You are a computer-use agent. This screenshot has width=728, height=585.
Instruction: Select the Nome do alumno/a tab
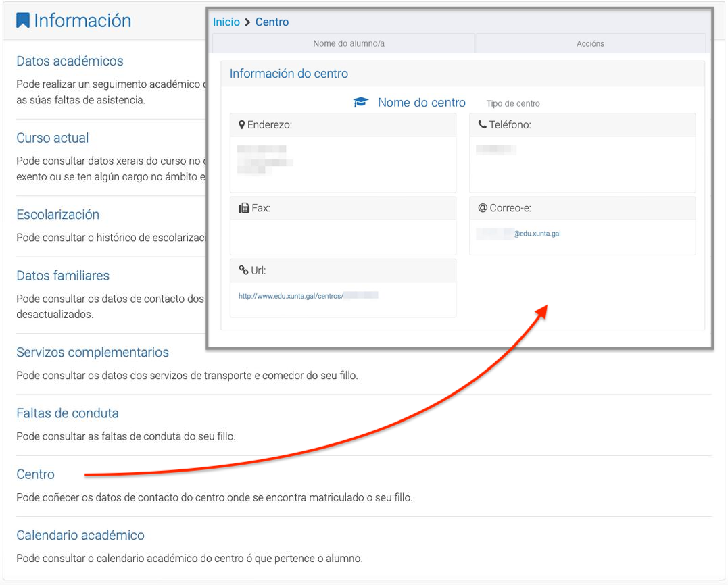coord(348,43)
